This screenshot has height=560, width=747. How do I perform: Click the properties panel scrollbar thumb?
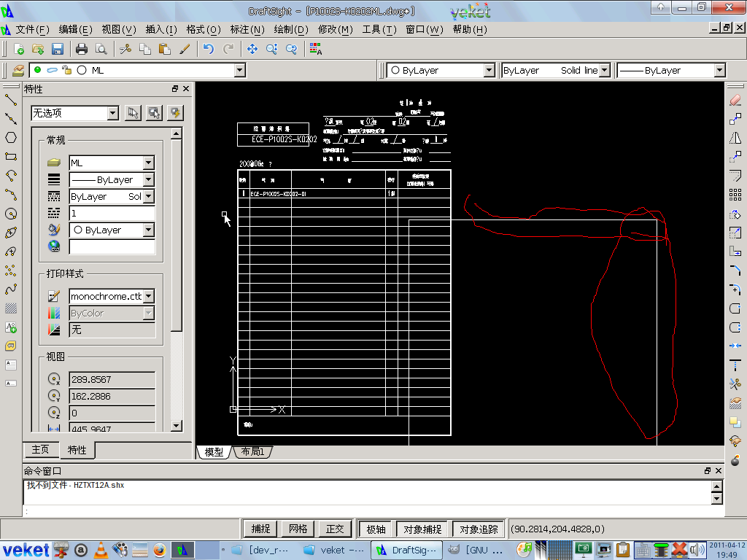pyautogui.click(x=177, y=235)
